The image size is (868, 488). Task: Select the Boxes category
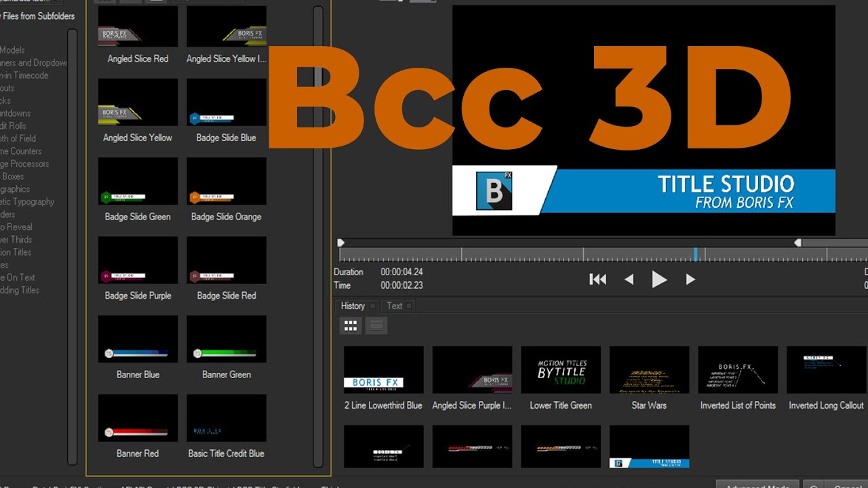(12, 176)
